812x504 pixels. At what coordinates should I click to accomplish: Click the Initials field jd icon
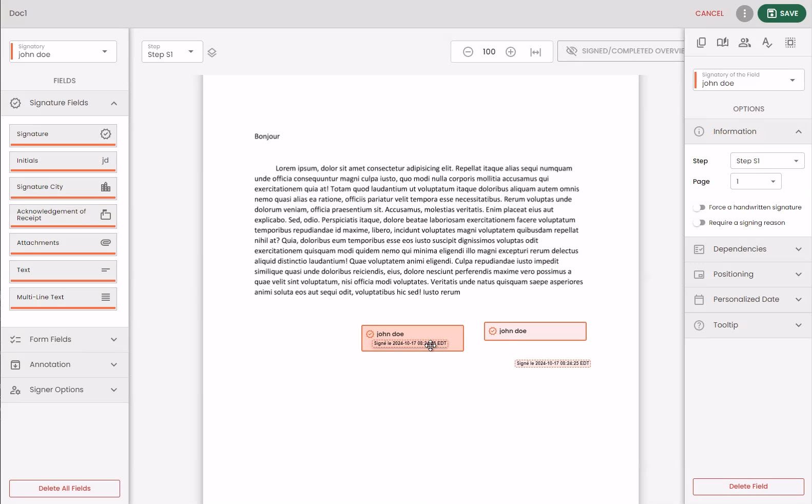click(x=105, y=160)
